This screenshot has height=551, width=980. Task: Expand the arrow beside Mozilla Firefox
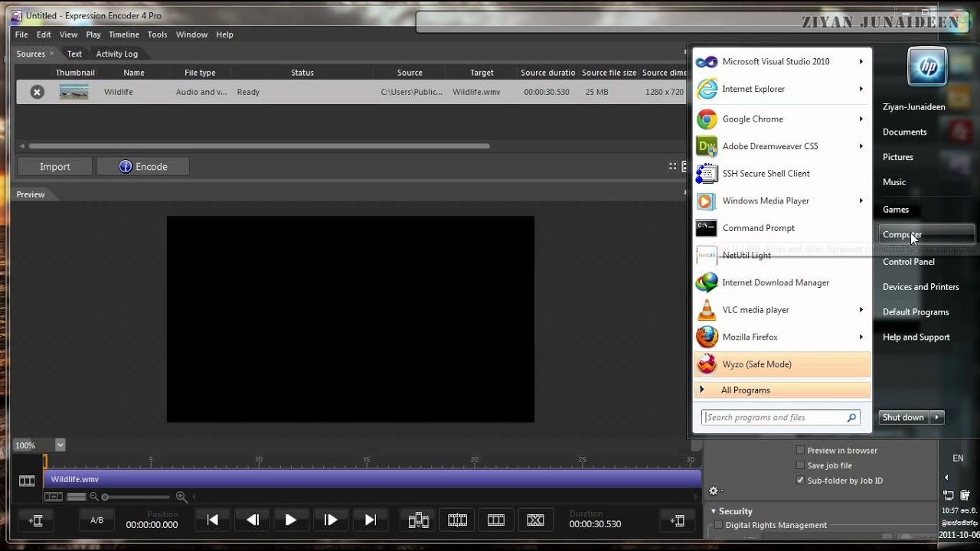(861, 337)
